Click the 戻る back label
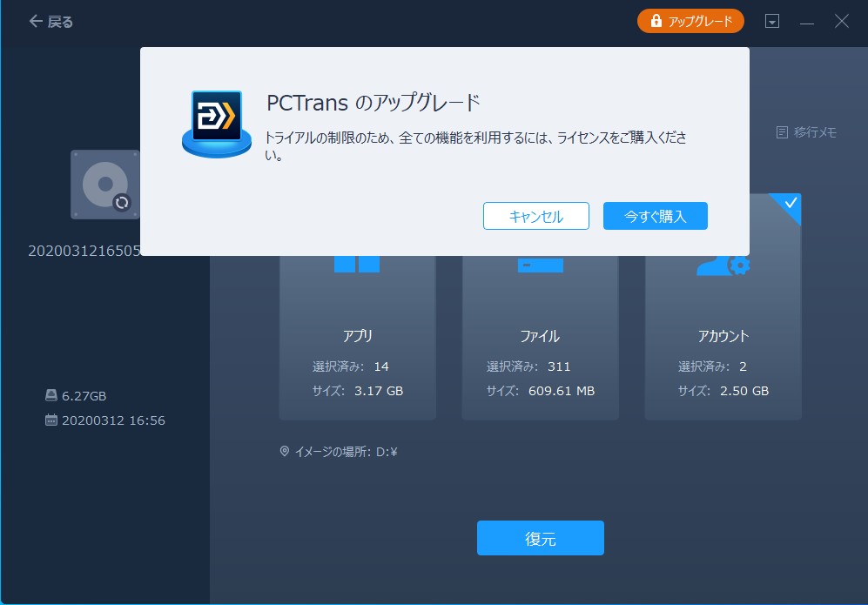868x605 pixels. [60, 22]
